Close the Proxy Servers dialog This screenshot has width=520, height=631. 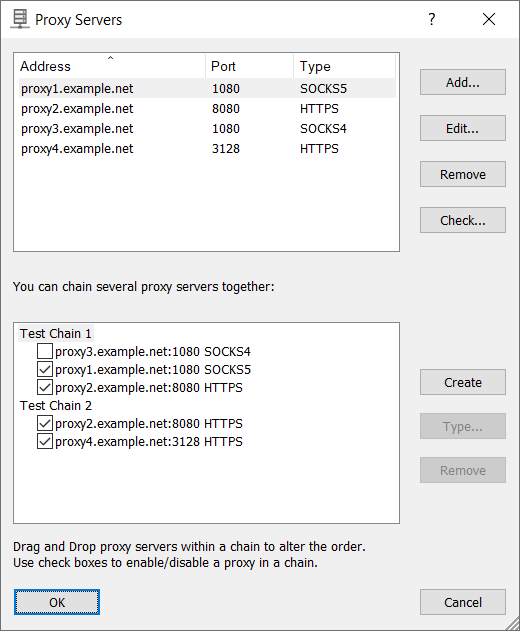click(489, 19)
